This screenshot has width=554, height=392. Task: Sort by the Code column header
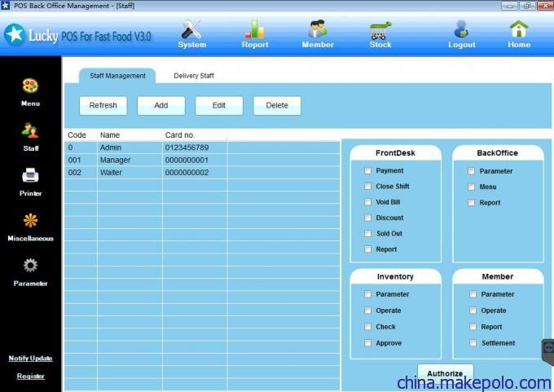(x=77, y=135)
